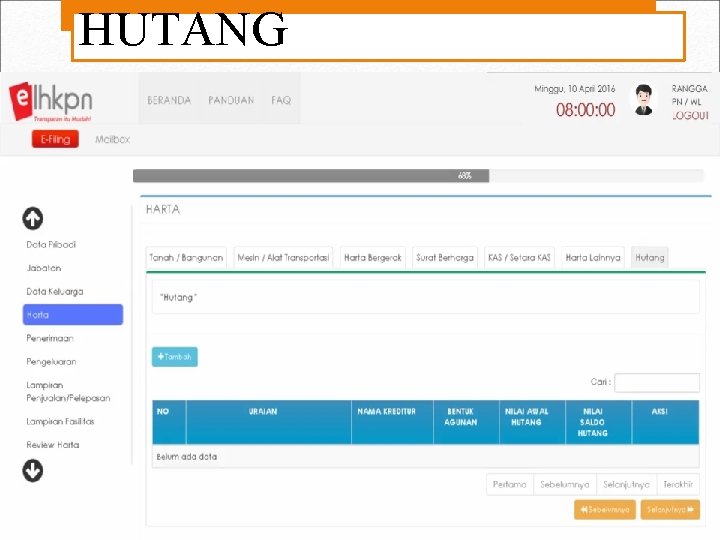Click the user avatar icon

coord(644,100)
